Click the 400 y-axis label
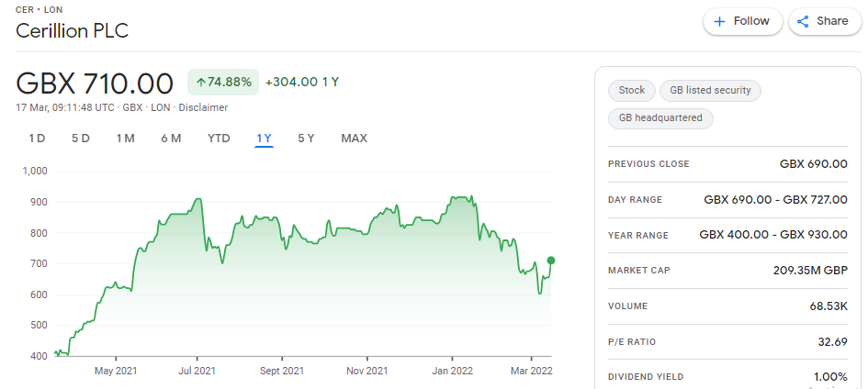Viewport: 868px width, 389px height. [39, 356]
